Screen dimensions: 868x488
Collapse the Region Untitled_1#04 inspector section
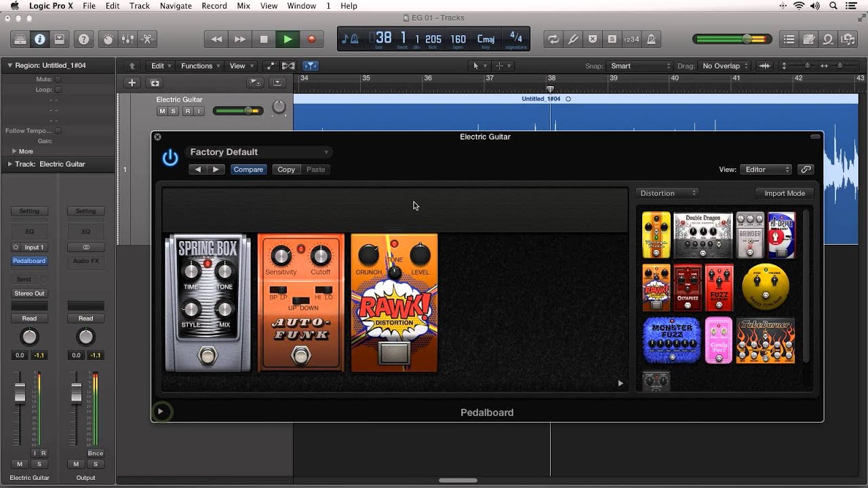(x=10, y=66)
